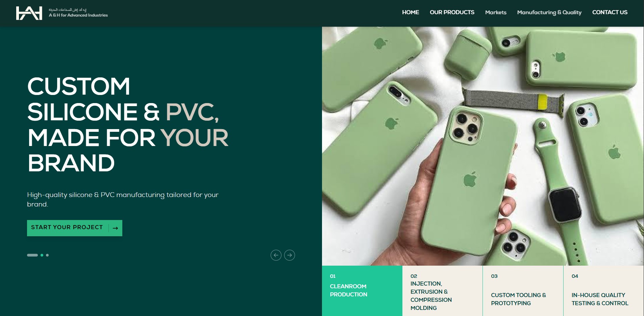Click START YOUR PROJECT button
The height and width of the screenshot is (316, 644).
point(75,228)
